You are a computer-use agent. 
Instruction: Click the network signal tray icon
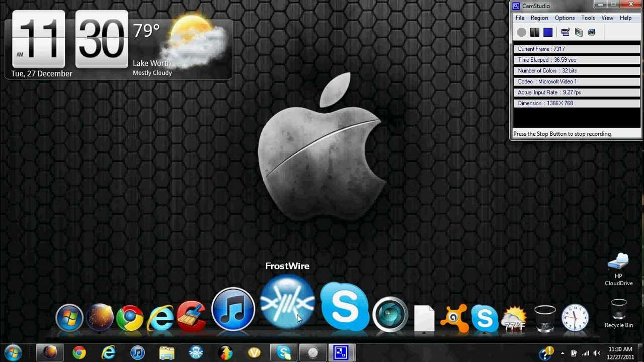tap(585, 353)
